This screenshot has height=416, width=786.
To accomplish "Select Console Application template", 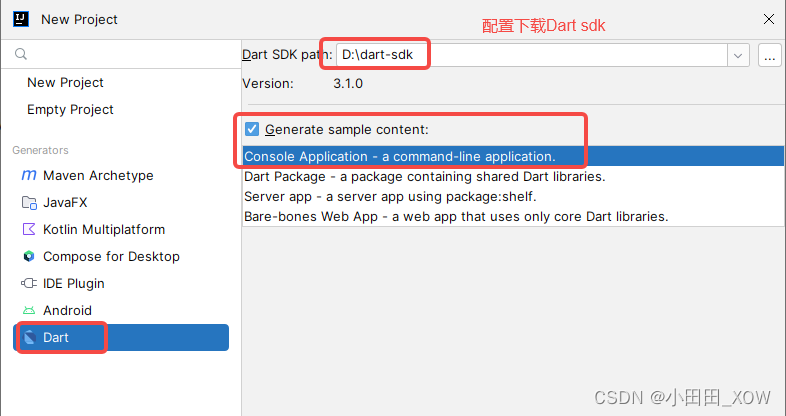I will coord(513,156).
